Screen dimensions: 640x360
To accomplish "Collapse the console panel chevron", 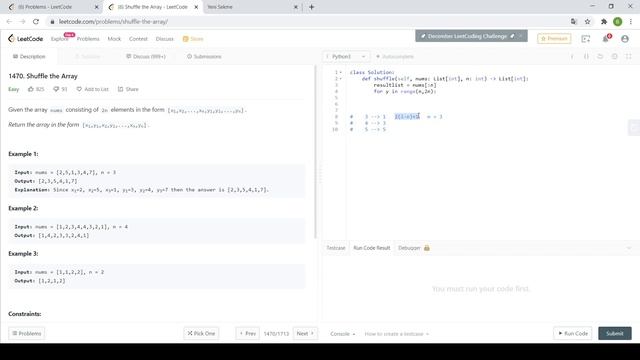I will (629, 248).
